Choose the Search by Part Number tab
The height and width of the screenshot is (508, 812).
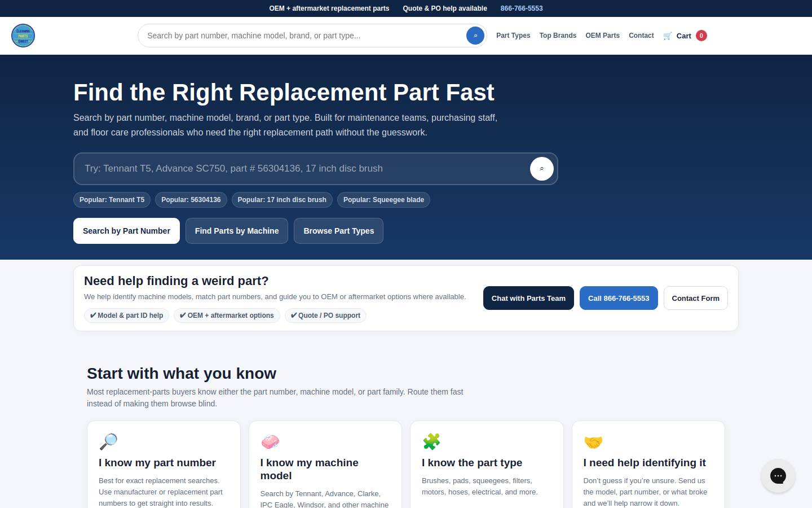(126, 231)
